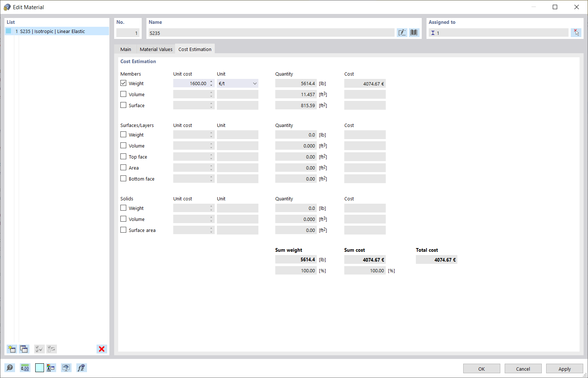Decrease the Members Weight unit cost stepper
Screen dimensions: 588x378
pos(211,86)
